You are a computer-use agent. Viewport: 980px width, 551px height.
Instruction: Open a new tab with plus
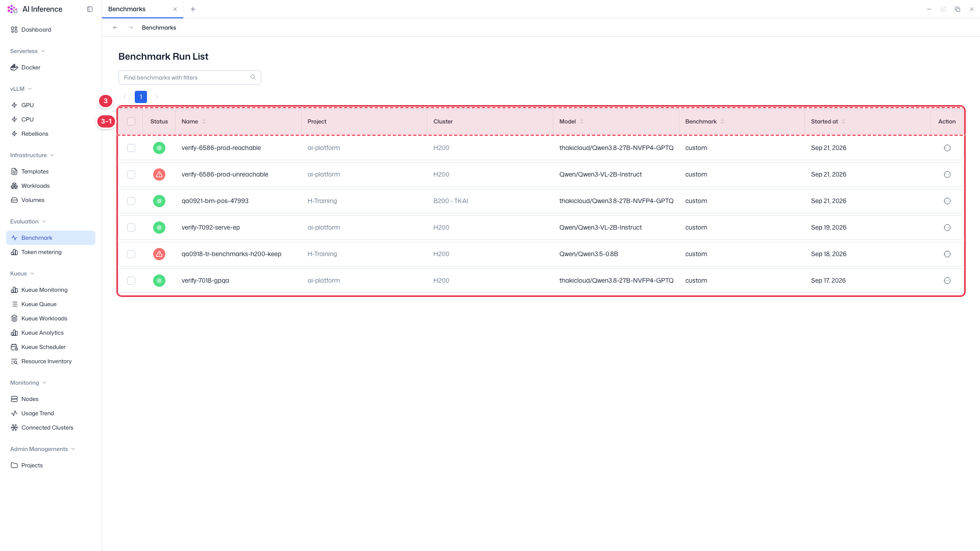(193, 9)
